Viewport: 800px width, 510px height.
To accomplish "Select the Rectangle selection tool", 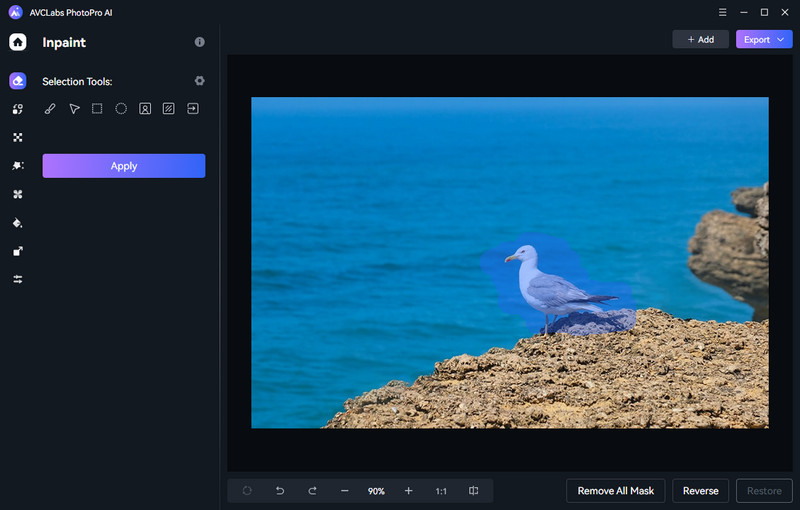I will click(97, 109).
